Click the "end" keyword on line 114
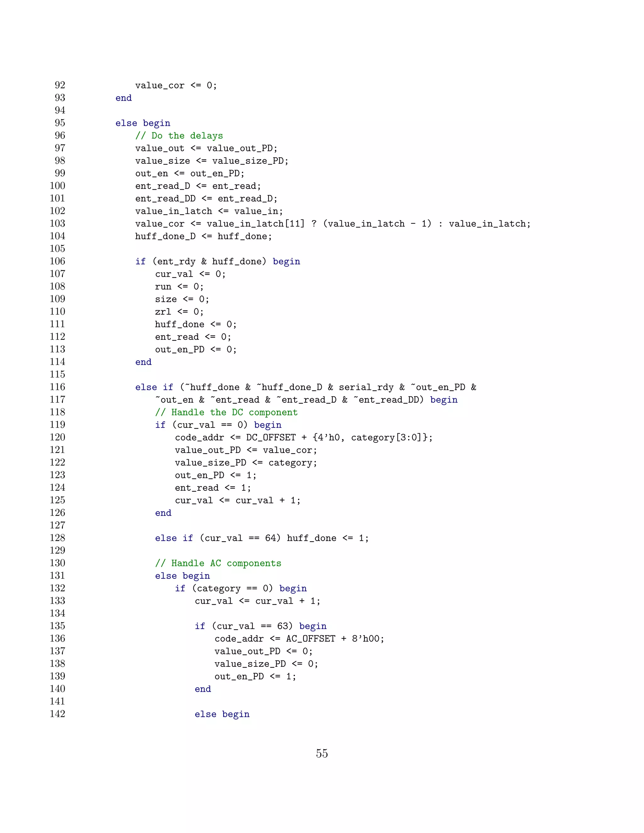Screen dimensions: 644x833 coord(143,362)
